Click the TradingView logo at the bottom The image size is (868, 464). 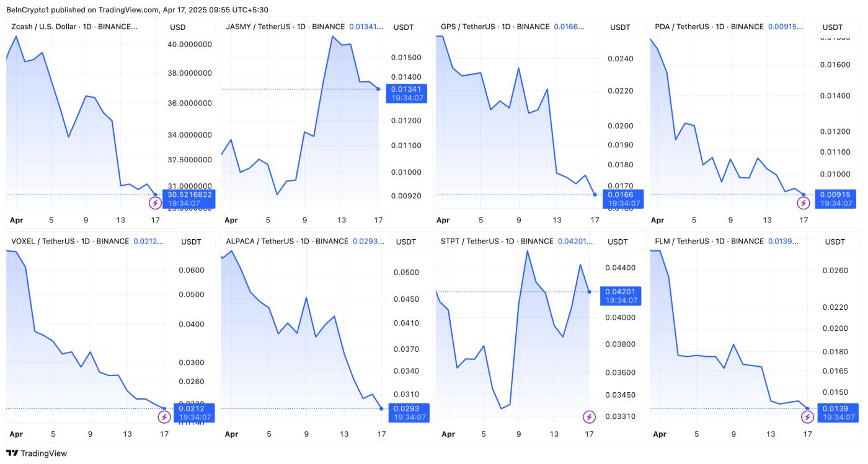(37, 453)
